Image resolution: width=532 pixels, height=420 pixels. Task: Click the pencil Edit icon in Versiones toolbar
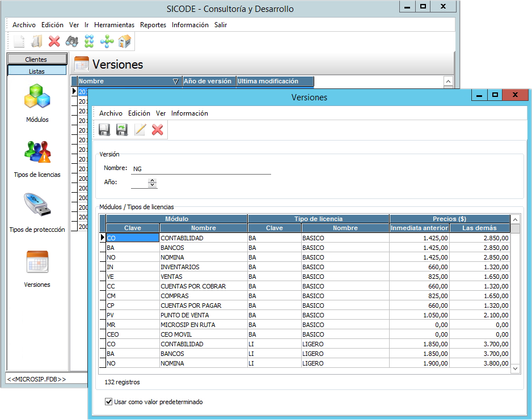pos(140,130)
